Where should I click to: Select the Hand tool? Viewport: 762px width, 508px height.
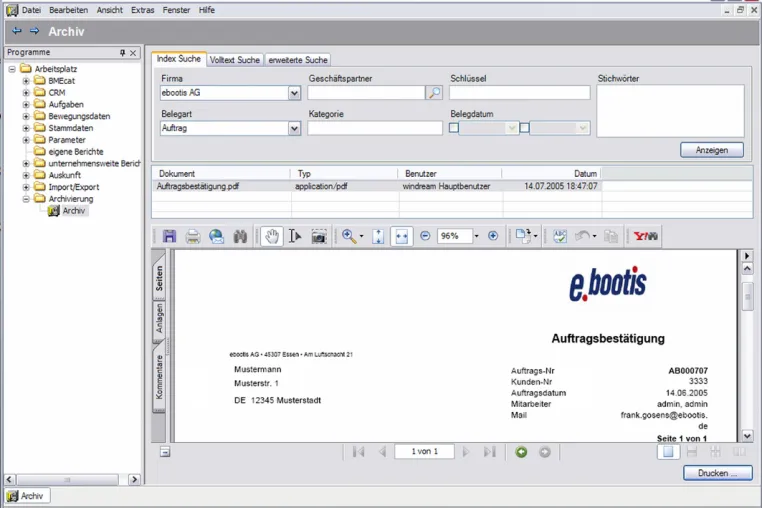[272, 236]
